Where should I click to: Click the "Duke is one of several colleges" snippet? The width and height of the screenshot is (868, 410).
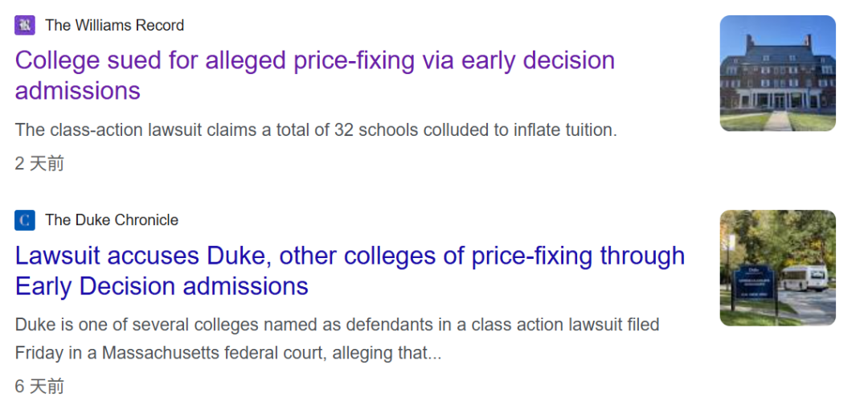point(337,325)
